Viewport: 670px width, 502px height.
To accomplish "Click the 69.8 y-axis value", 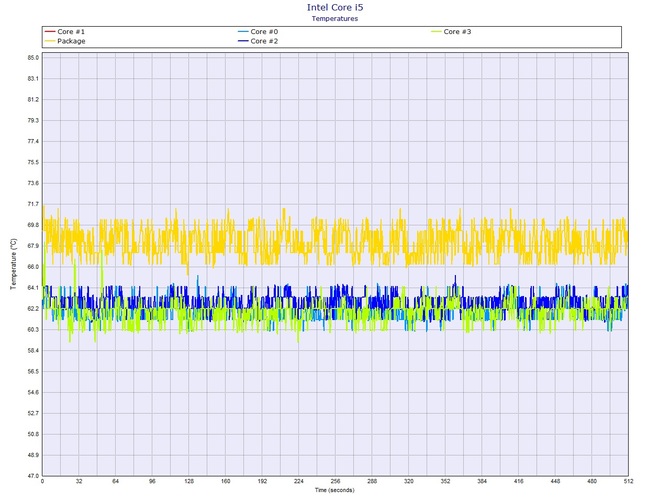I will (x=33, y=225).
